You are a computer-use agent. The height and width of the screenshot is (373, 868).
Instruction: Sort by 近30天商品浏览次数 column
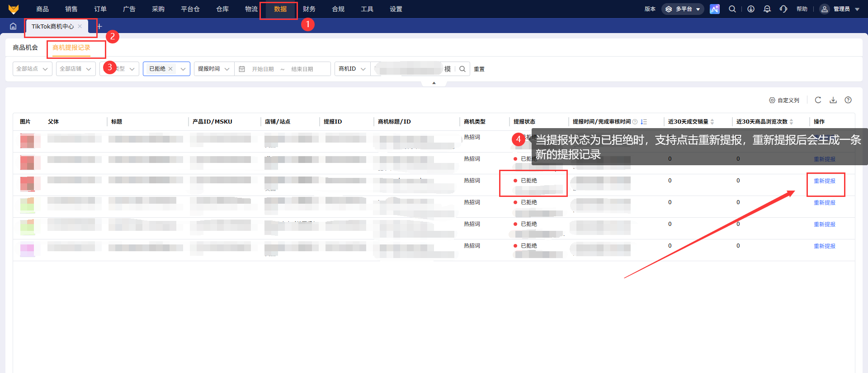click(x=791, y=122)
